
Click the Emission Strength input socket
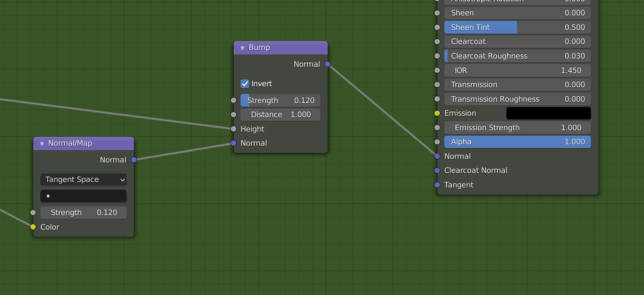437,127
